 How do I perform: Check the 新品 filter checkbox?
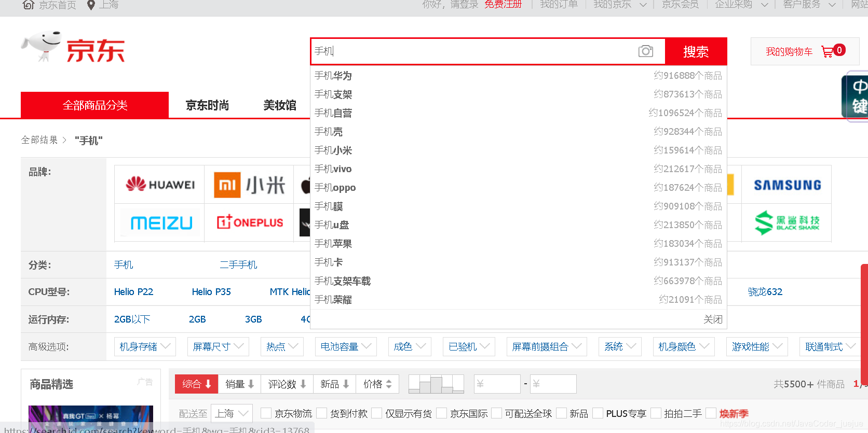click(561, 413)
